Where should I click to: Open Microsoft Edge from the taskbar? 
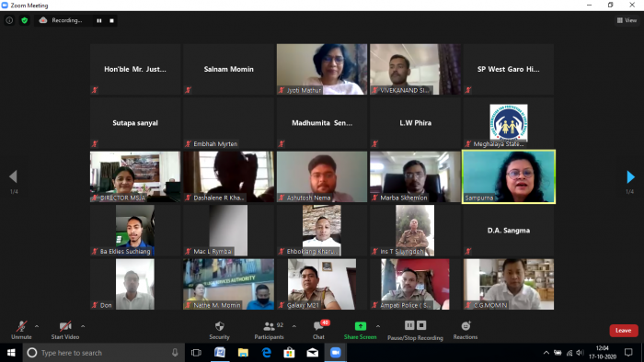click(267, 353)
